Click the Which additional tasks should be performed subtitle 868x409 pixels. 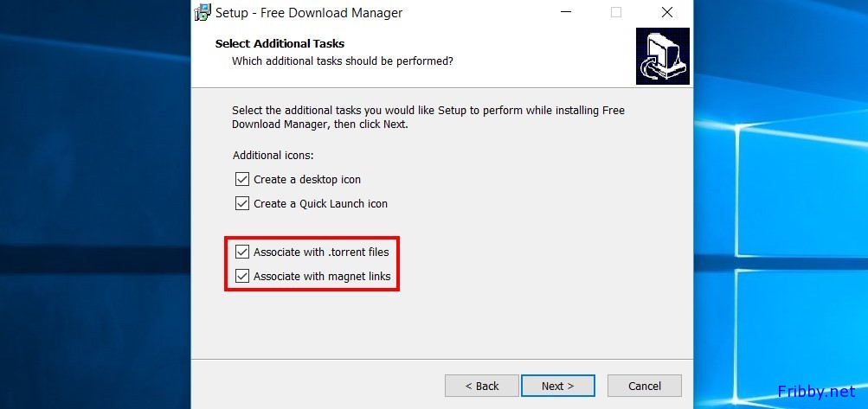coord(342,61)
